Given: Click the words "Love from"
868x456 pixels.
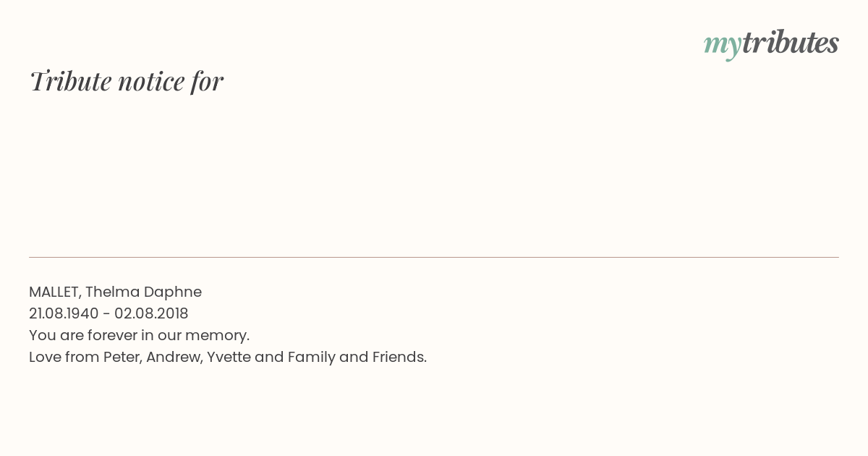Looking at the screenshot, I should coord(64,357).
